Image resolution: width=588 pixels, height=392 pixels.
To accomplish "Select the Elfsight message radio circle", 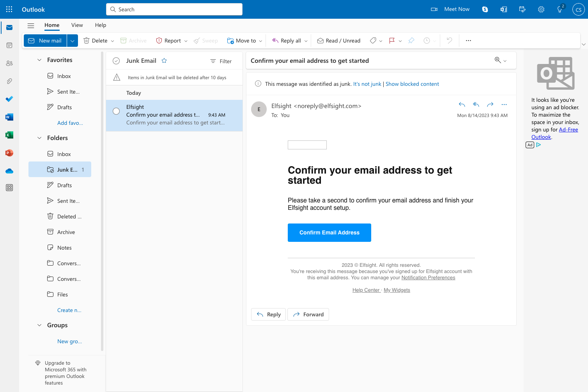I will [116, 111].
